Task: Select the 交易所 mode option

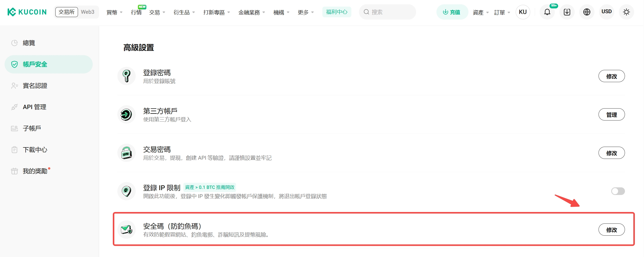Action: (67, 12)
